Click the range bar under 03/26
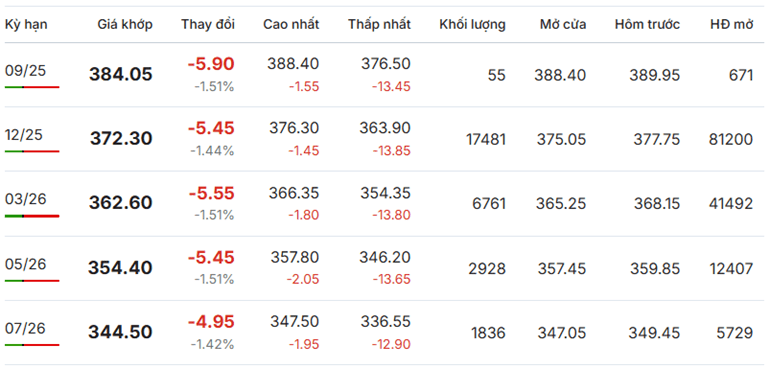The width and height of the screenshot is (770, 368). click(32, 216)
